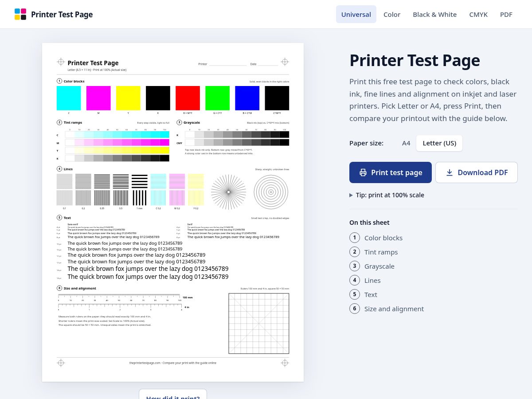Click the Printer name blank line on sheet
This screenshot has height=399, width=532.
(228, 65)
